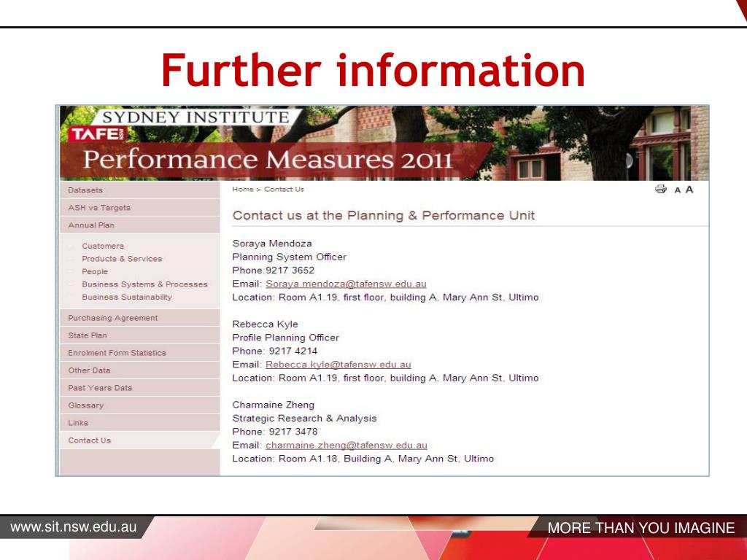Open the Glossary page
747x560 pixels.
click(x=139, y=405)
